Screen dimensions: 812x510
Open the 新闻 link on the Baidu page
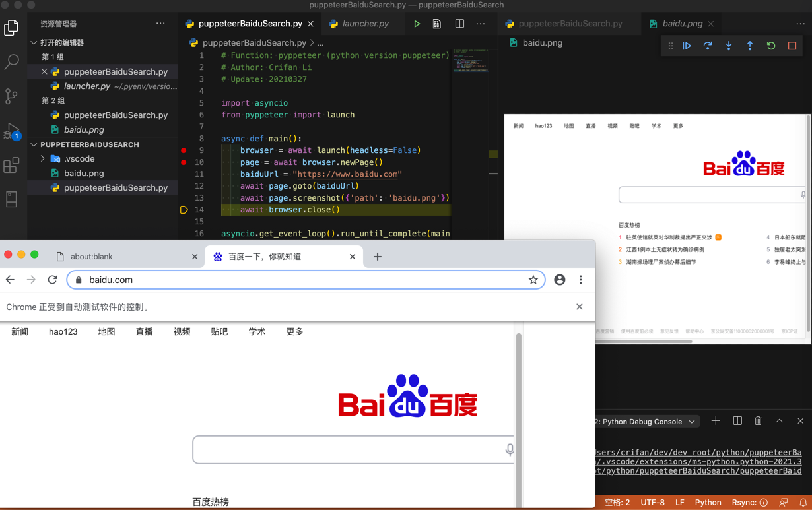click(20, 331)
